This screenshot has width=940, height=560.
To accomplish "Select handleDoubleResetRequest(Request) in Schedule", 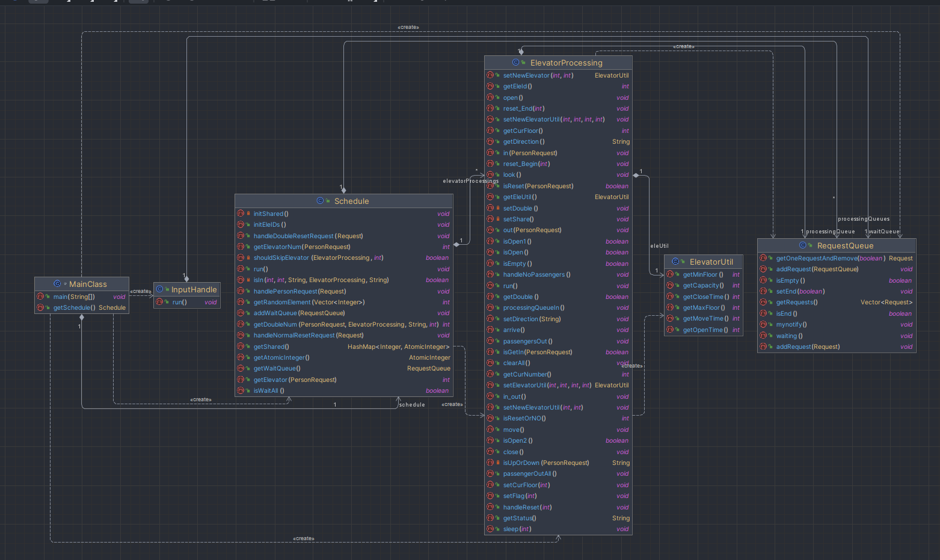I will click(343, 236).
